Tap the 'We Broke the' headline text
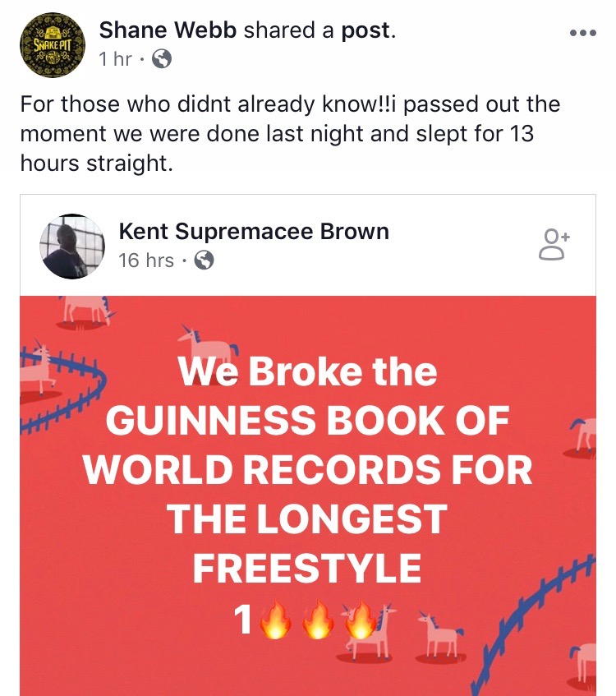This screenshot has width=616, height=696. (308, 373)
